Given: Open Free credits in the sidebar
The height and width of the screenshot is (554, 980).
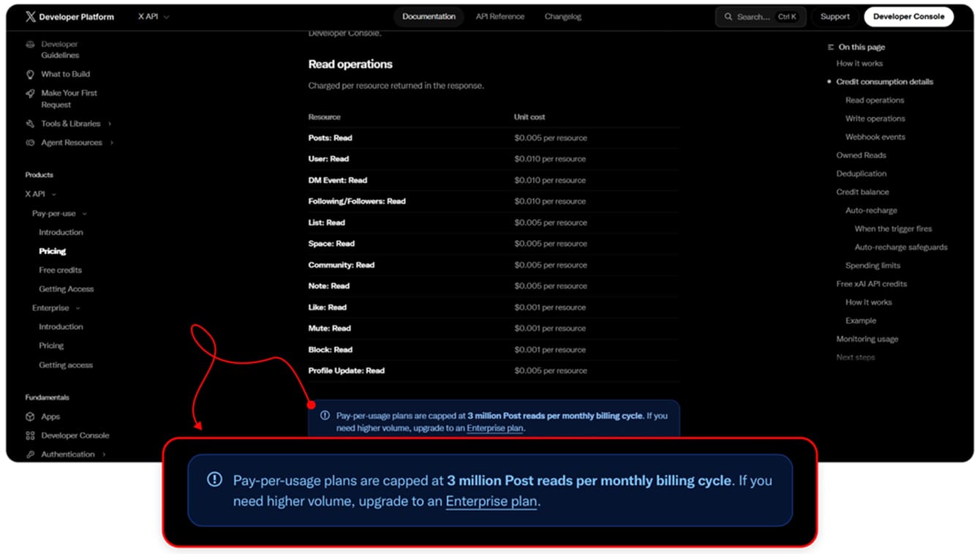Looking at the screenshot, I should (60, 271).
